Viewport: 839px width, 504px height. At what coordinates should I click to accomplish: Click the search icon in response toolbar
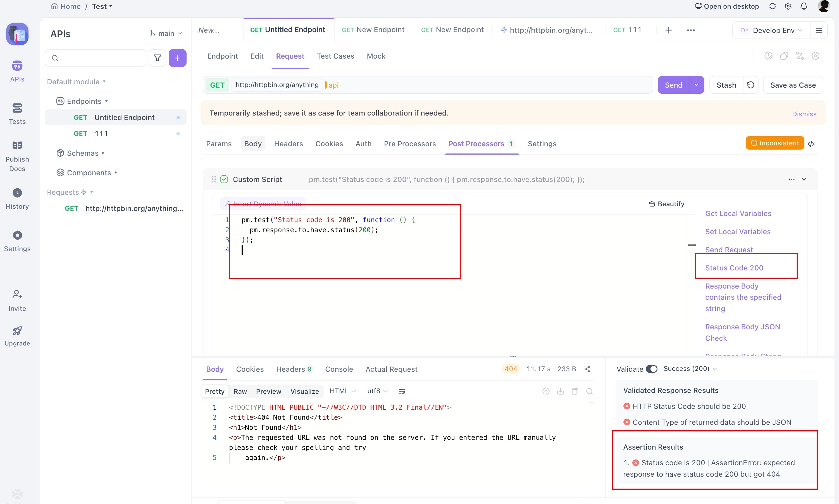[x=590, y=391]
